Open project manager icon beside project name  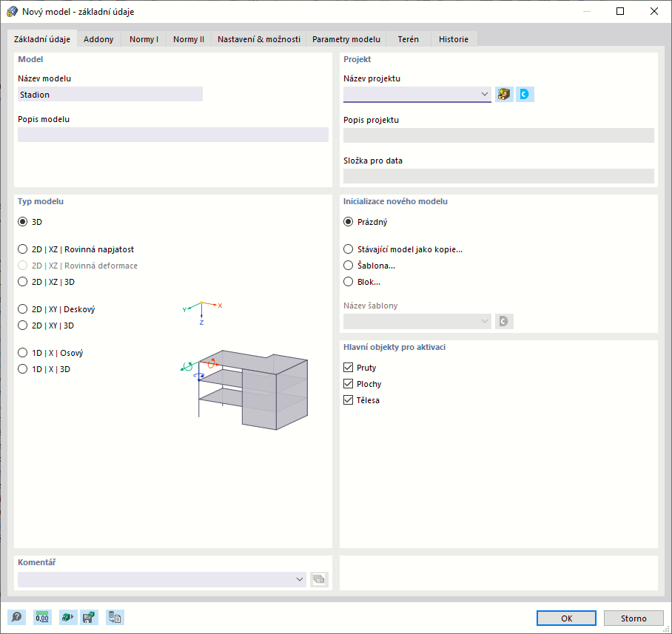pyautogui.click(x=504, y=94)
